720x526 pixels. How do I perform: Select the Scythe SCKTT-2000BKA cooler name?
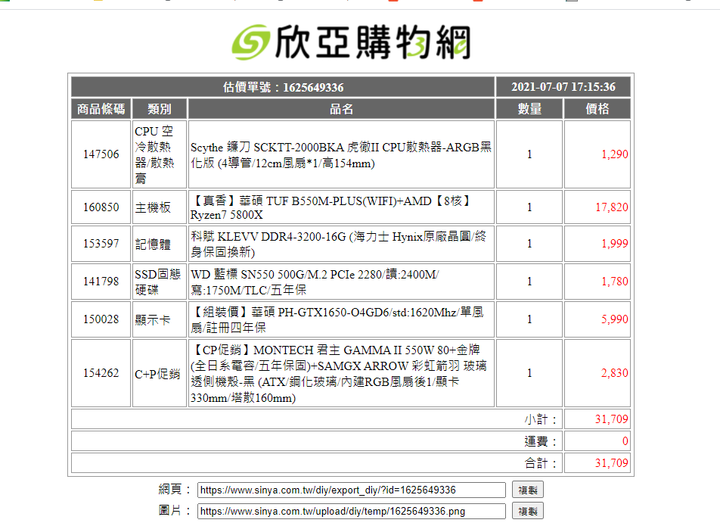point(341,155)
